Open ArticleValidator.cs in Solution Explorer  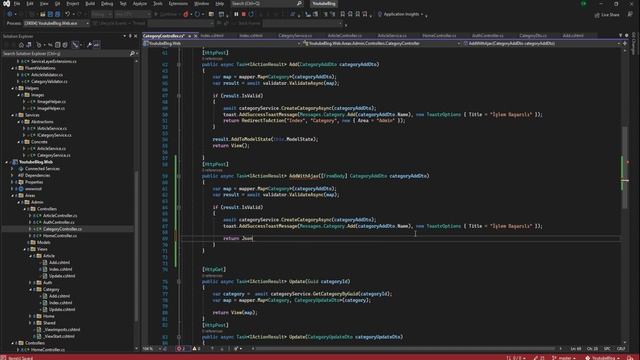pos(47,75)
